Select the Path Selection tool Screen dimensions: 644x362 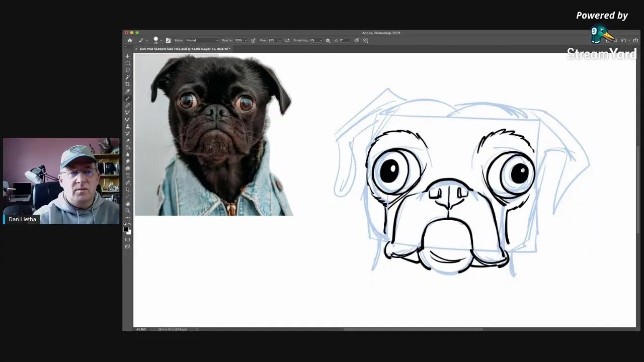pos(128,190)
